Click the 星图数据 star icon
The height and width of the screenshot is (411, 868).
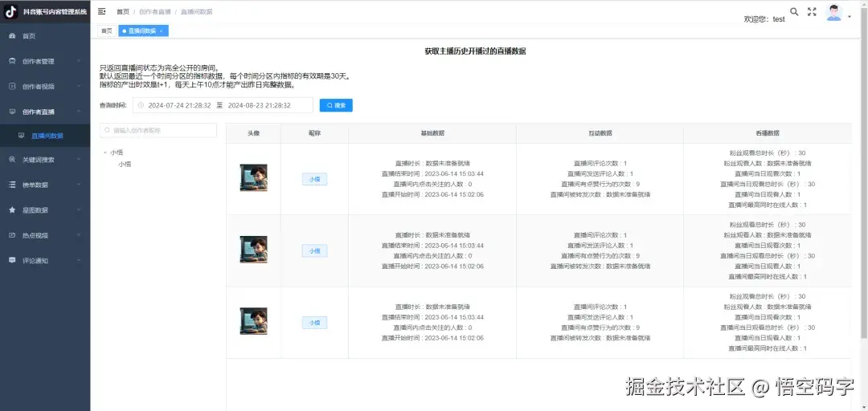tap(12, 210)
